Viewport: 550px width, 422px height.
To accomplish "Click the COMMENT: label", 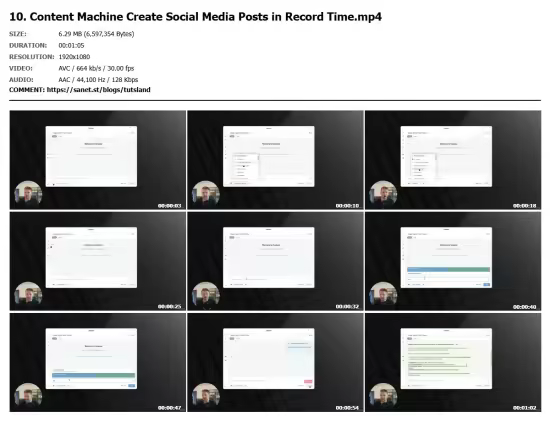I will coord(27,90).
